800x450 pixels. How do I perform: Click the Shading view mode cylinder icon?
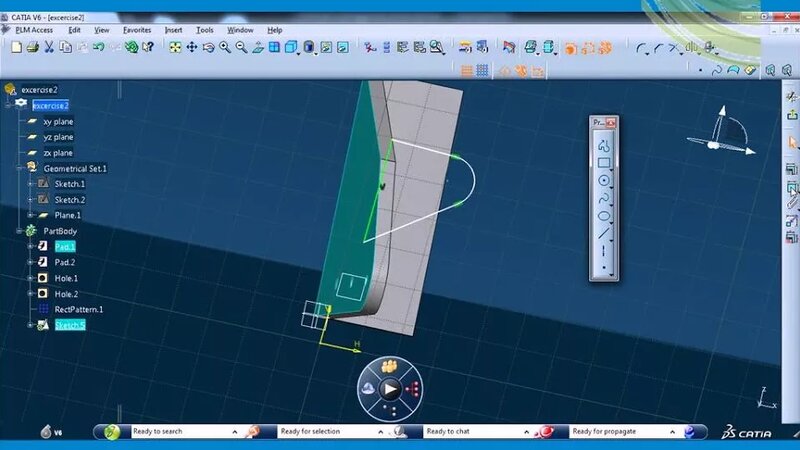tap(308, 47)
